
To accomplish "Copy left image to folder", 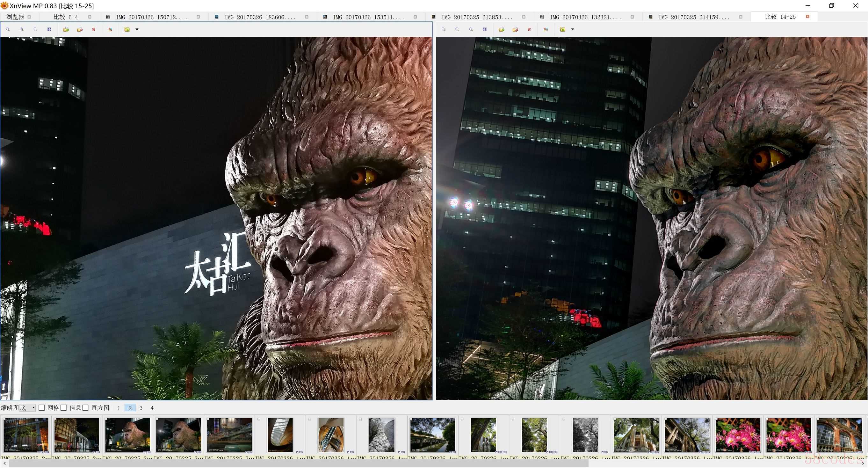I will [x=66, y=30].
